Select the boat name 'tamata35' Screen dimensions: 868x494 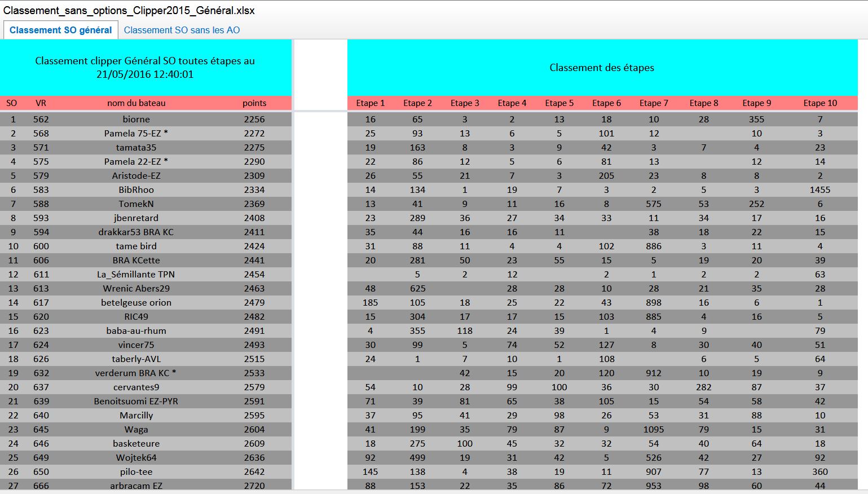click(x=136, y=148)
